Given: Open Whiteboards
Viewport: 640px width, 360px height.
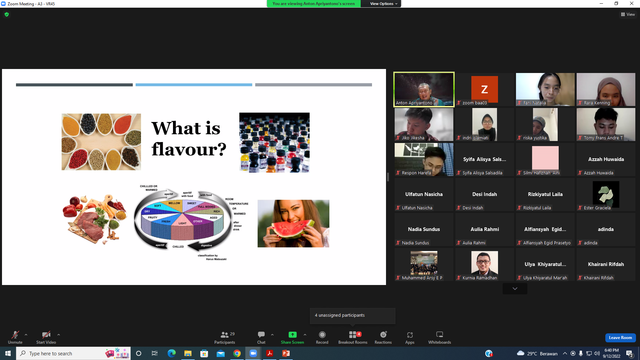Looking at the screenshot, I should [440, 337].
